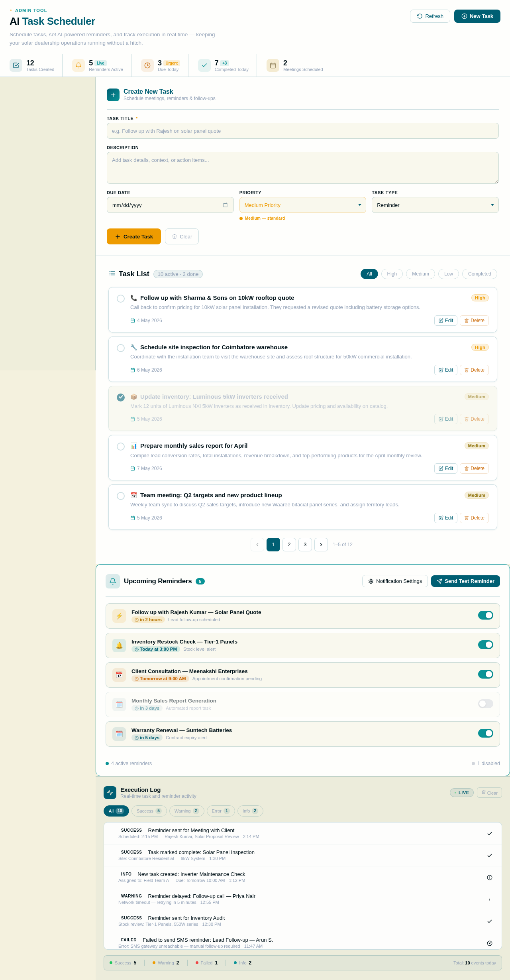Click the Description text area
Image resolution: width=510 pixels, height=980 pixels.
click(x=303, y=168)
